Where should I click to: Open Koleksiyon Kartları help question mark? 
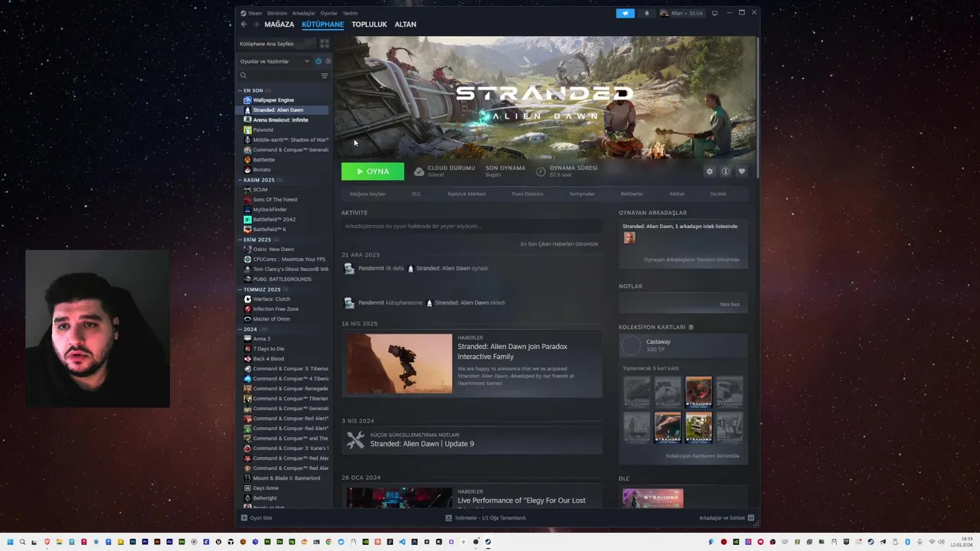pyautogui.click(x=691, y=328)
